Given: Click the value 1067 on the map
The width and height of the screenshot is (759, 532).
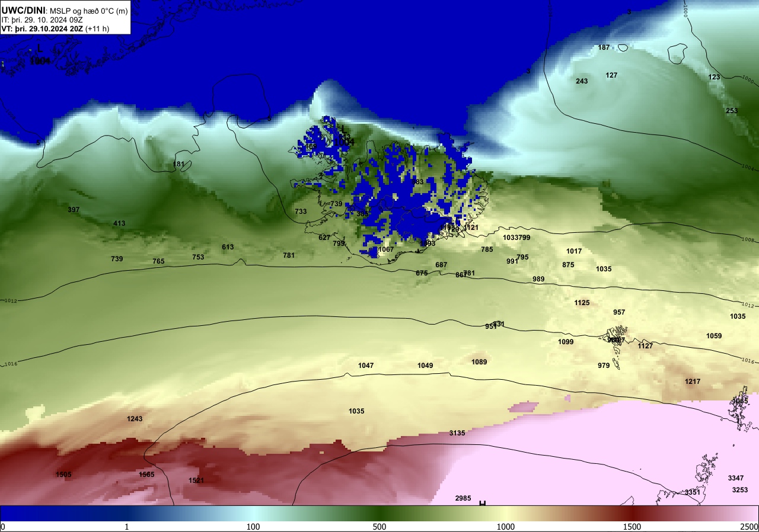Looking at the screenshot, I should coord(385,249).
